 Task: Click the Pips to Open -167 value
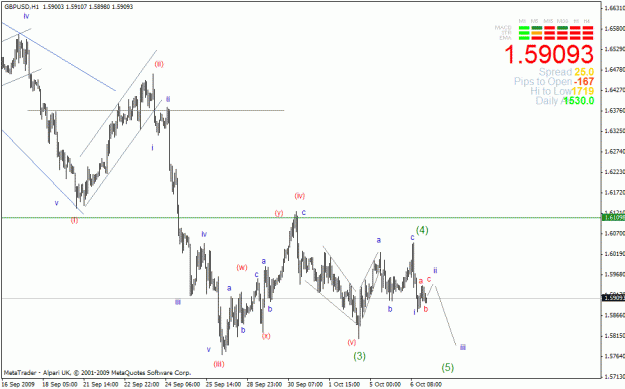584,82
